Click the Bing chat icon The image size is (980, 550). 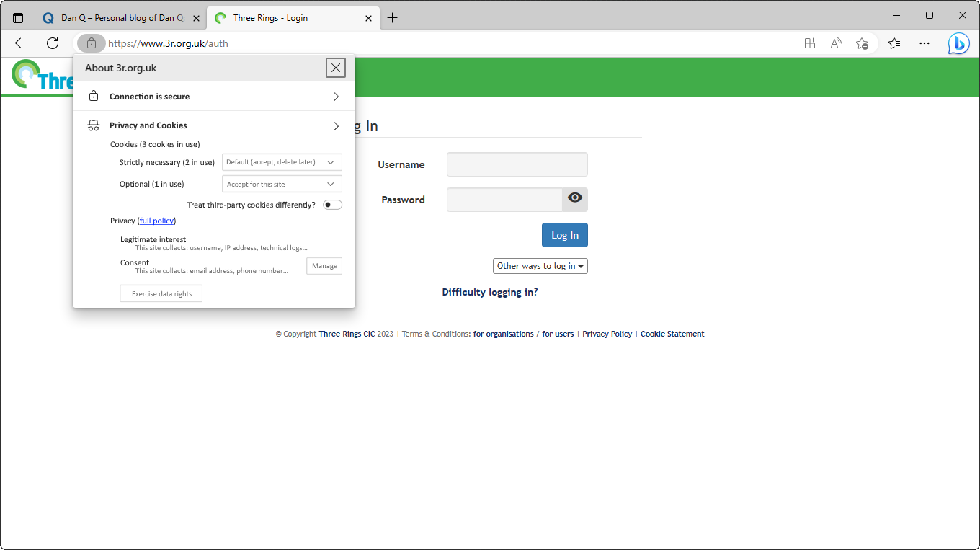coord(958,43)
